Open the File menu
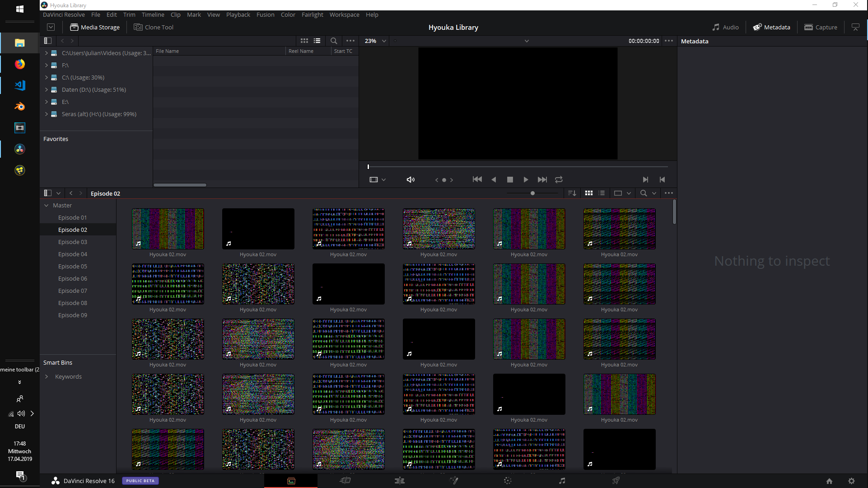Screen dimensions: 868x488 click(96, 14)
